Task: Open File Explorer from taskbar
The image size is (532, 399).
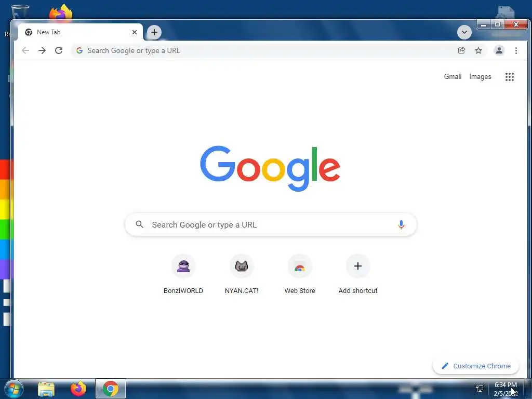Action: (x=46, y=389)
